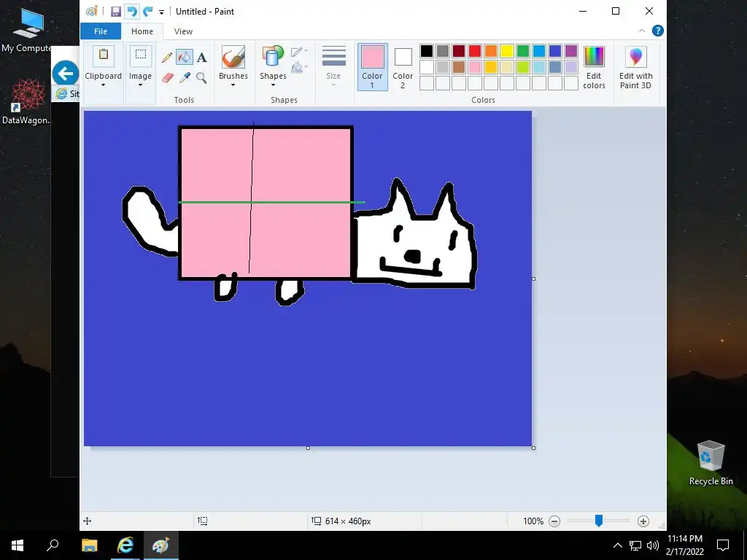Click the 100% zoom level text

[533, 521]
